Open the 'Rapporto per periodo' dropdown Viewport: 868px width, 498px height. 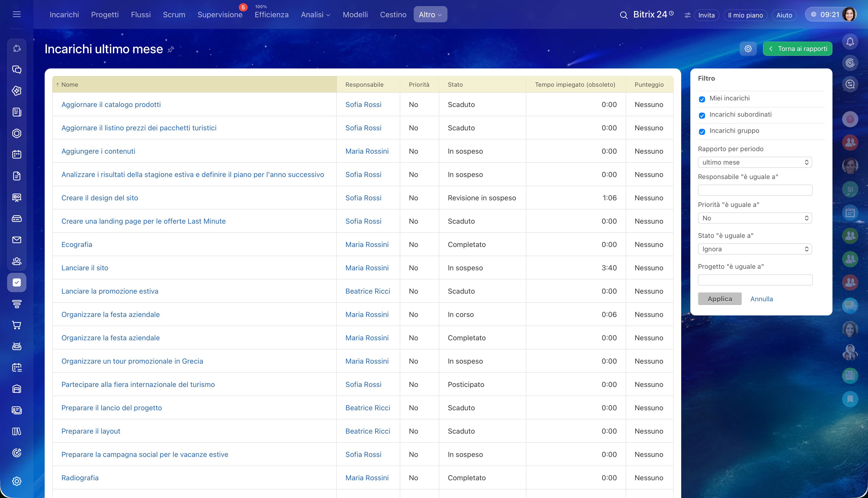755,162
